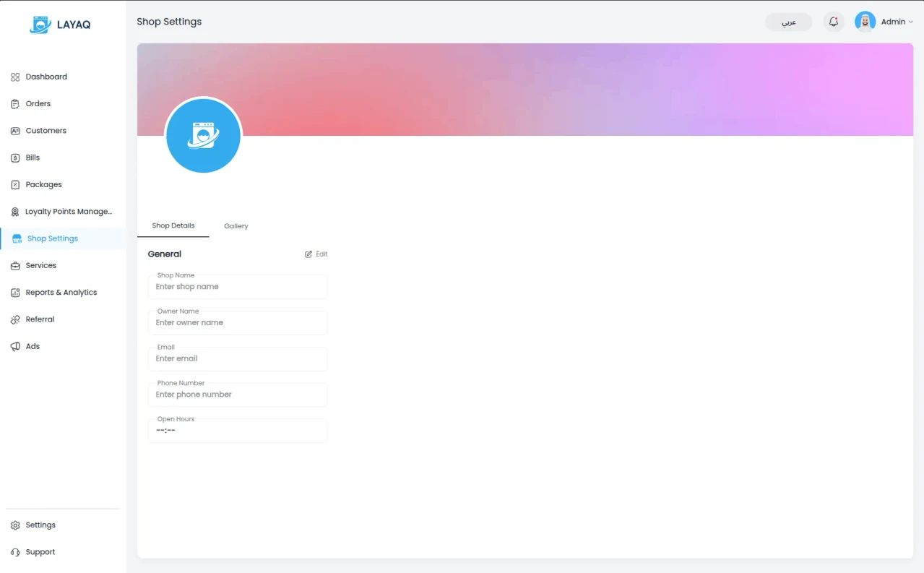Open the Dashboard menu item
Image resolution: width=924 pixels, height=573 pixels.
pos(63,77)
